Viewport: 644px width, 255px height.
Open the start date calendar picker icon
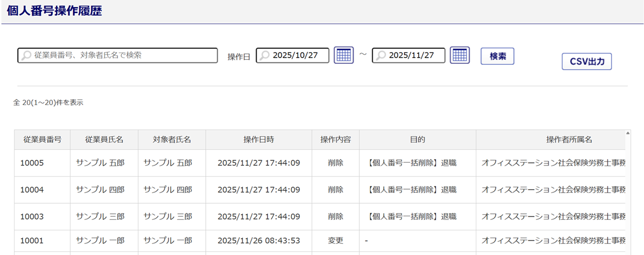(344, 55)
